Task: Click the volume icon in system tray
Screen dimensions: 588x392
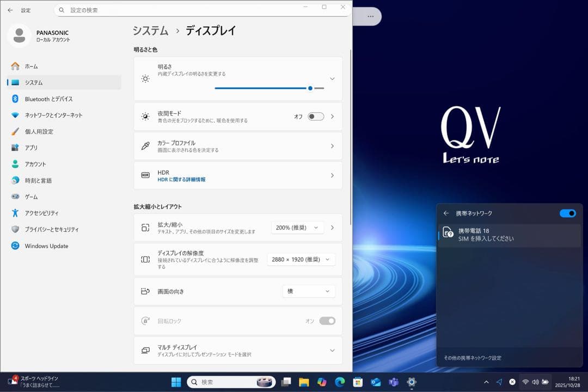Action: [536, 382]
